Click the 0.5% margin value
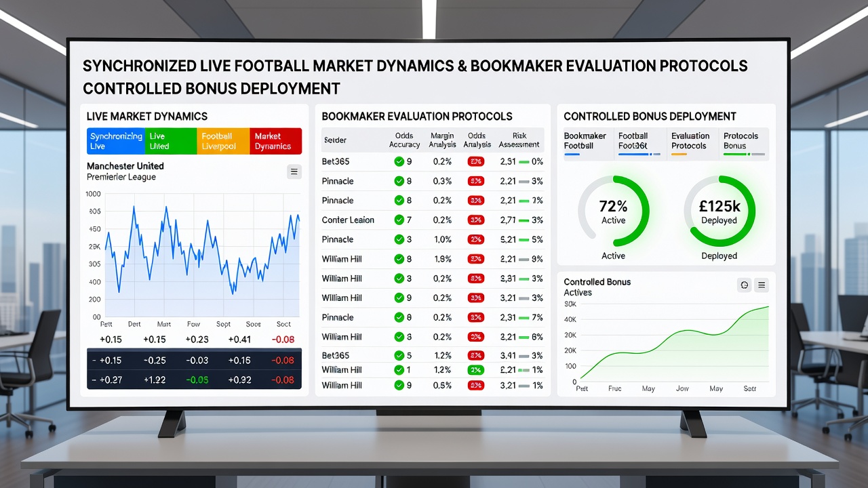The image size is (868, 488). tap(442, 385)
